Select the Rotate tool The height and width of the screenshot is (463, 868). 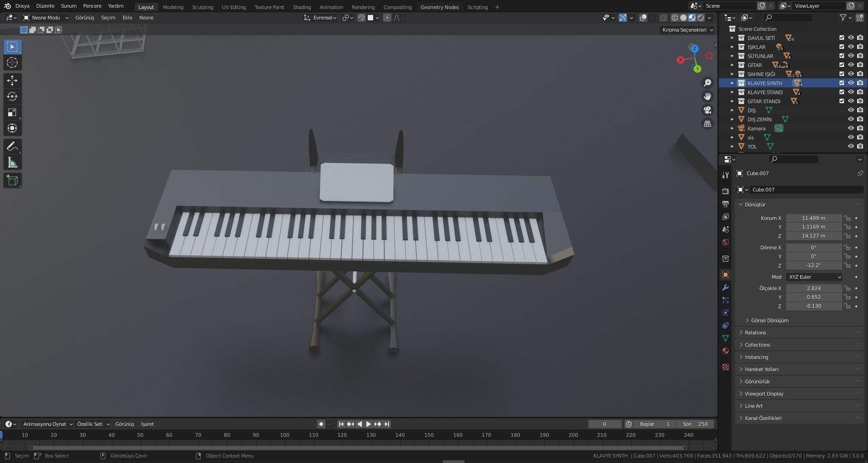pyautogui.click(x=12, y=96)
